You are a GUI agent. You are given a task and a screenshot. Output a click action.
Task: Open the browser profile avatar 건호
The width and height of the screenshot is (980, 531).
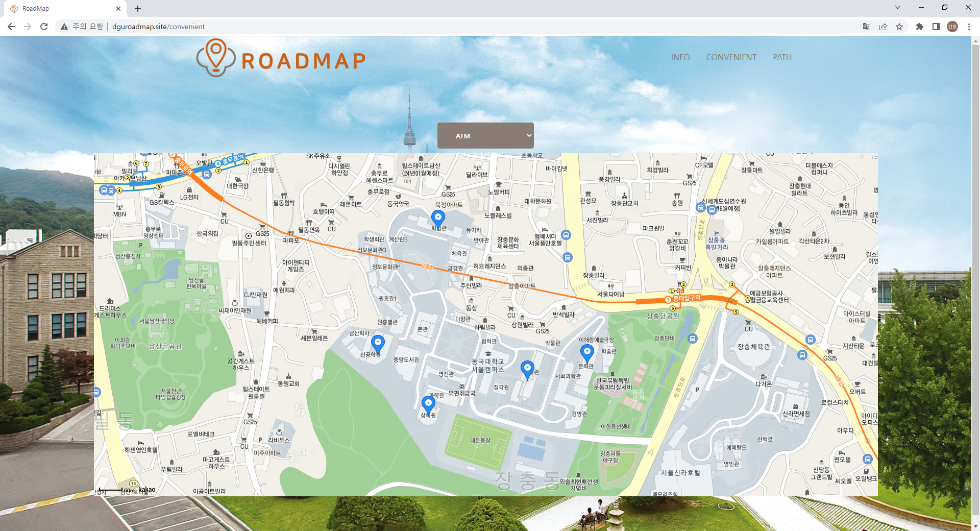pyautogui.click(x=952, y=27)
